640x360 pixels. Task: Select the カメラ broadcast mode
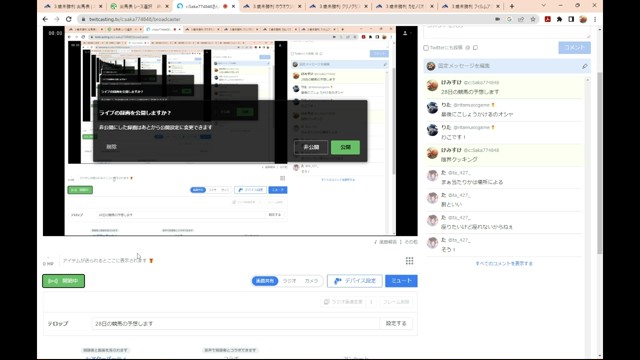[311, 281]
